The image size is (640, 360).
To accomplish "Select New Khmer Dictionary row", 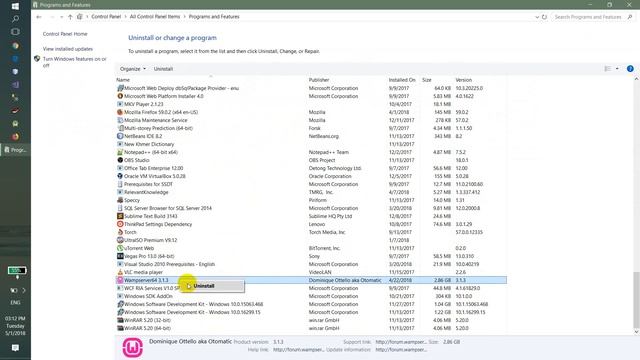I will (311, 144).
